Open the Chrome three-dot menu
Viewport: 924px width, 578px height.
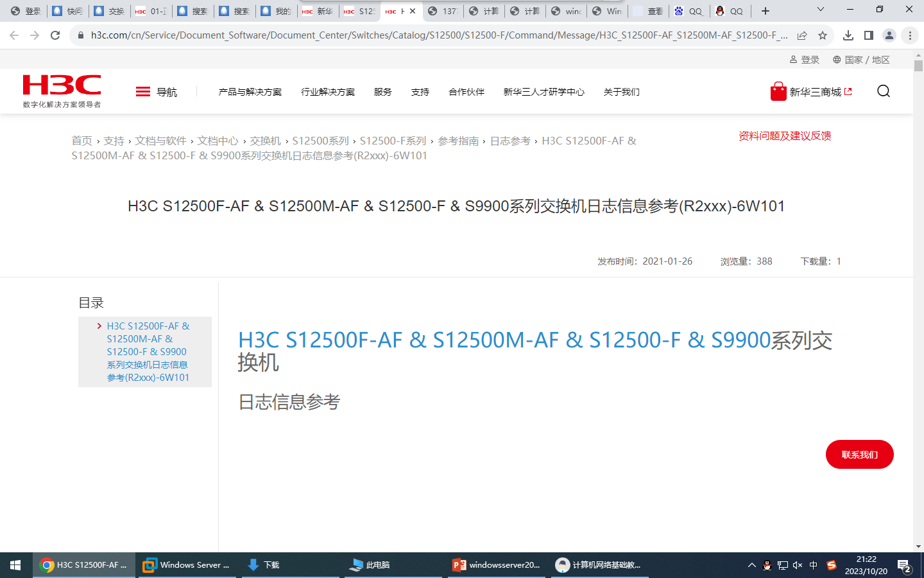[910, 35]
